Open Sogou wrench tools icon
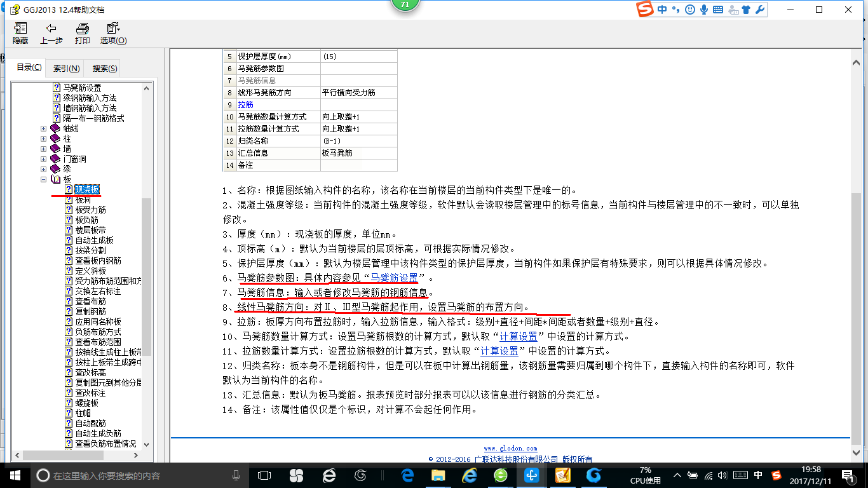This screenshot has height=488, width=868. point(759,10)
